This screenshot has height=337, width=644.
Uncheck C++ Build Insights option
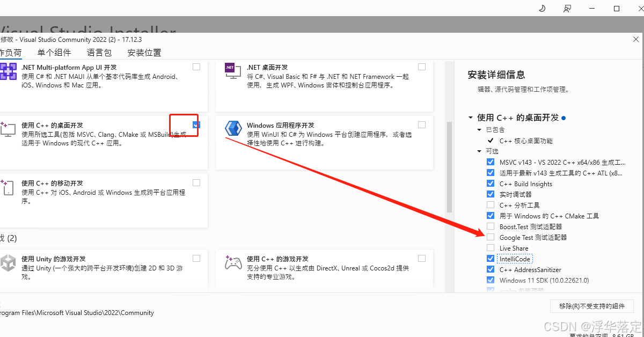[491, 184]
